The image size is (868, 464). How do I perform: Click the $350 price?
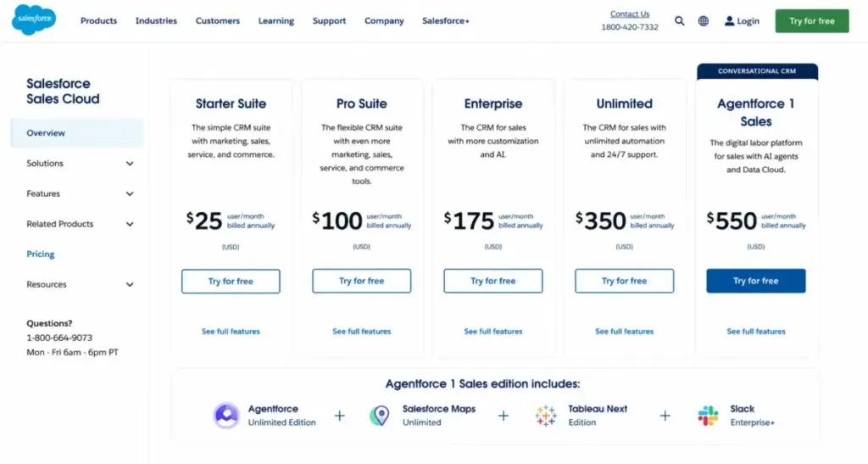(x=601, y=221)
